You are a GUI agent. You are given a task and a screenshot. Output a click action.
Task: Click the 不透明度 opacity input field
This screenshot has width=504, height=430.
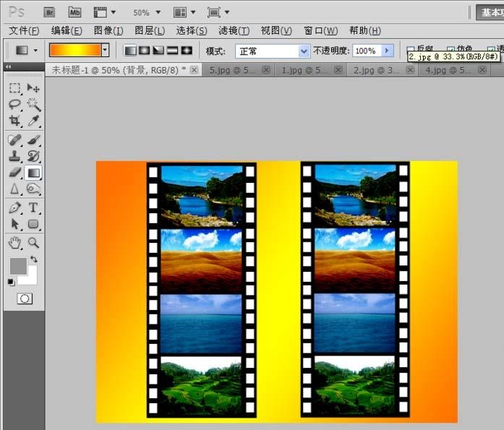366,51
